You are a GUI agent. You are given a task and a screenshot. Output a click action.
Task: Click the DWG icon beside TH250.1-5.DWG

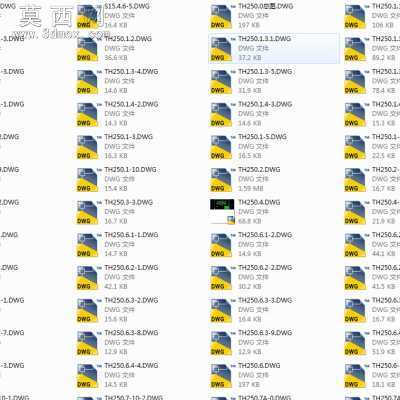coord(221,147)
